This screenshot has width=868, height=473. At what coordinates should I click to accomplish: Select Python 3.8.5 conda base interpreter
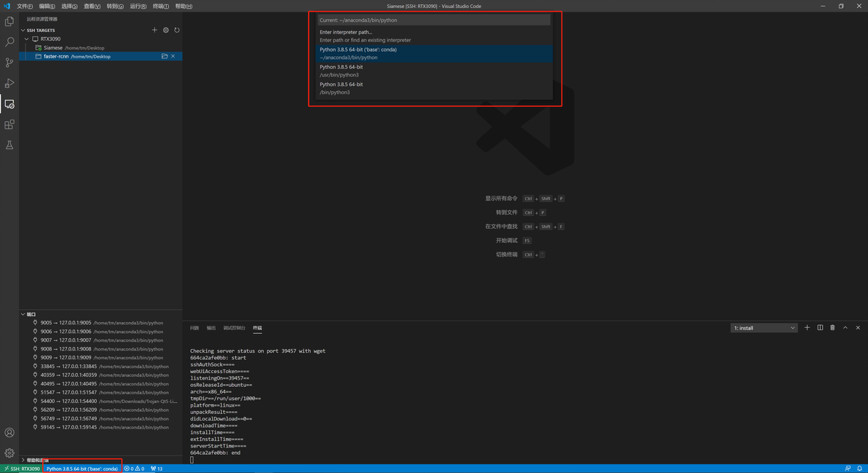tap(434, 53)
